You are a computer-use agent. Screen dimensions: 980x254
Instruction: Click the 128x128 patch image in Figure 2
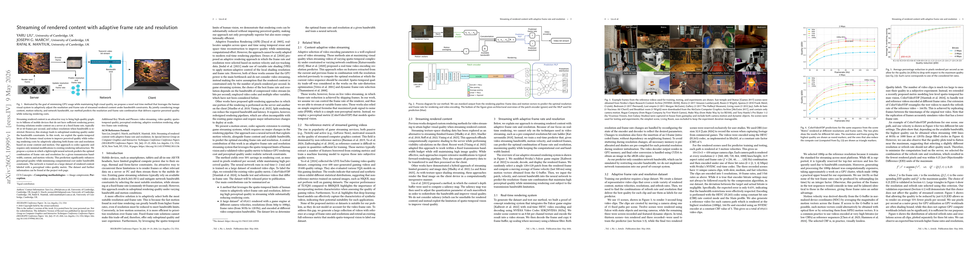click(x=418, y=77)
